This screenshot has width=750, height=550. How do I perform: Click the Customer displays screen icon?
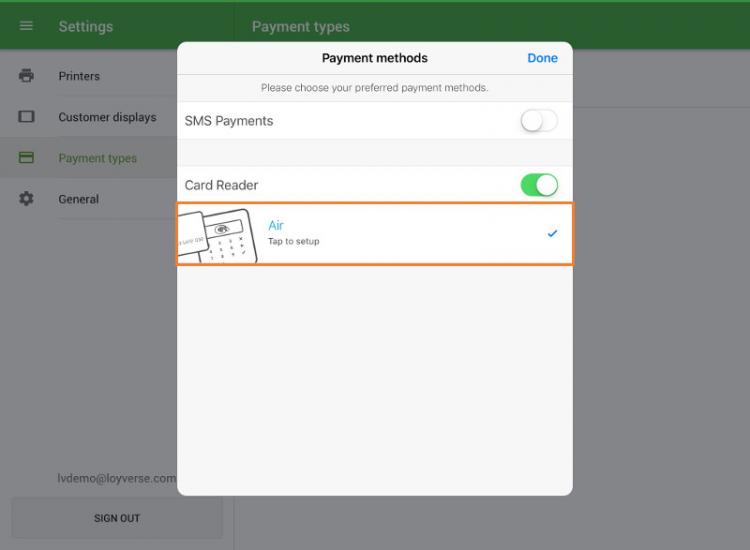click(27, 117)
